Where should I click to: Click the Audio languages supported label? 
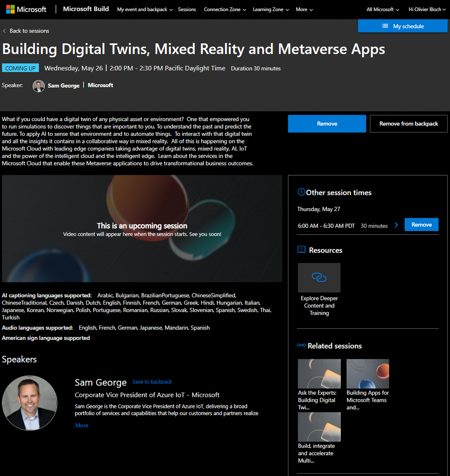click(x=37, y=327)
